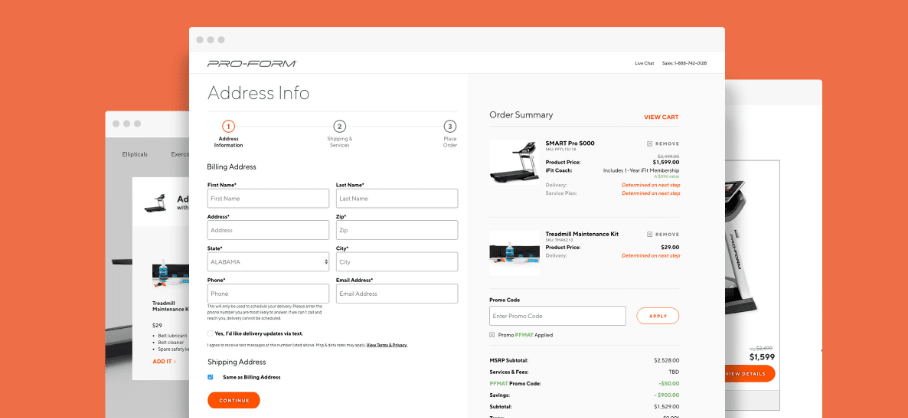
Task: Click treadmill thumbnail in left background window
Action: tap(155, 203)
